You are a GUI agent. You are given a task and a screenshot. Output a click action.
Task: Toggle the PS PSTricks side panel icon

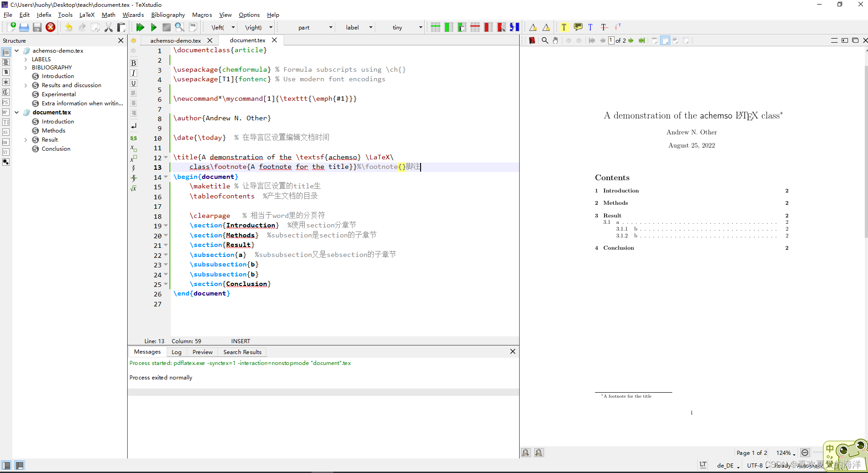(6, 102)
